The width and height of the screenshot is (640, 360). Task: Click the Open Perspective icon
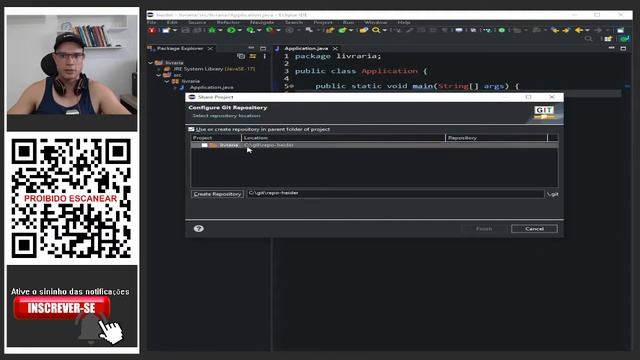608,39
